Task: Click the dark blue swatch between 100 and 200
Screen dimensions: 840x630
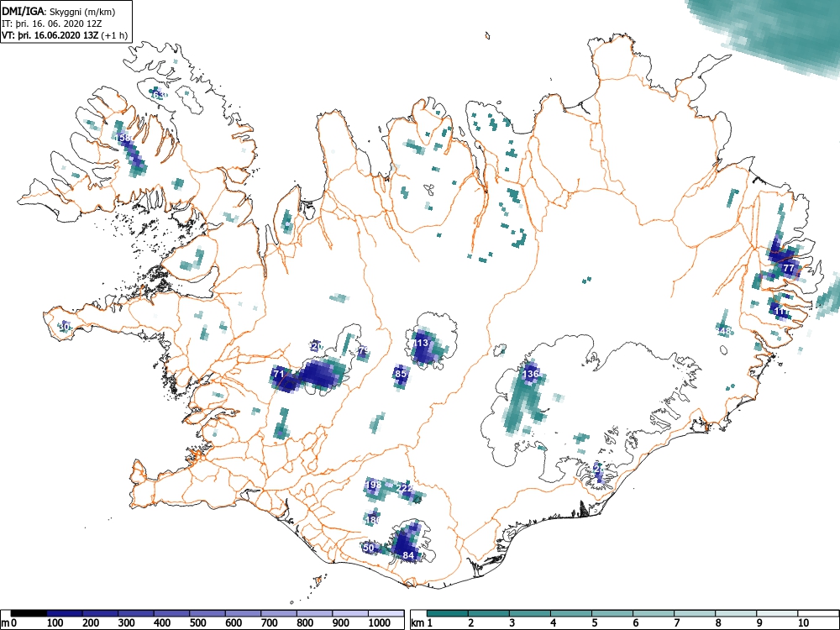Action: click(x=65, y=613)
